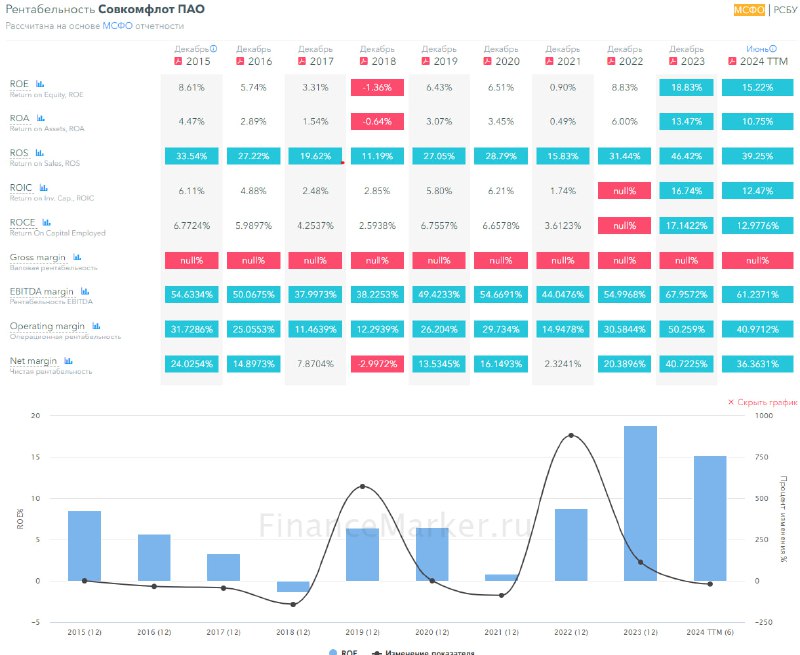Click the 2024 TTM column header

(764, 61)
